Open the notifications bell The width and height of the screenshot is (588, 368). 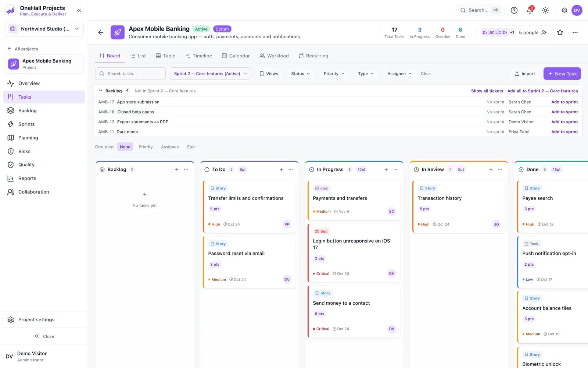pyautogui.click(x=530, y=10)
